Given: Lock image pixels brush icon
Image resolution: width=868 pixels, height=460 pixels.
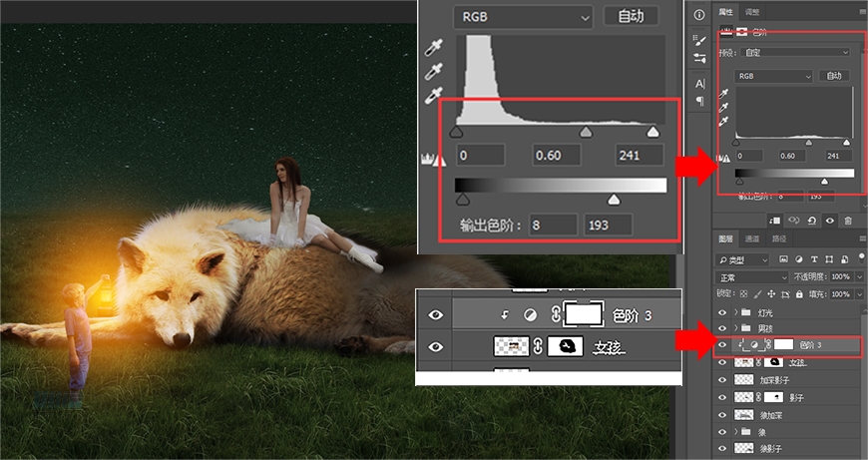Looking at the screenshot, I should pyautogui.click(x=758, y=294).
